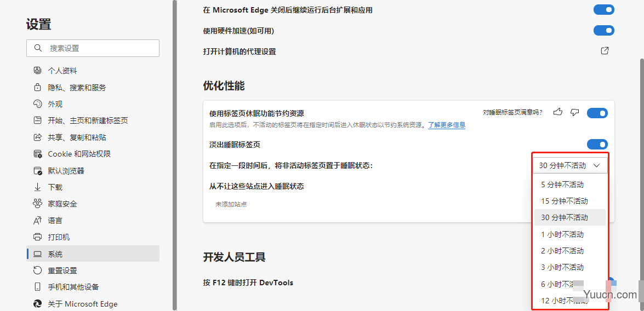This screenshot has height=311, width=644.
Task: Click the thumbs down feedback icon
Action: pos(575,112)
